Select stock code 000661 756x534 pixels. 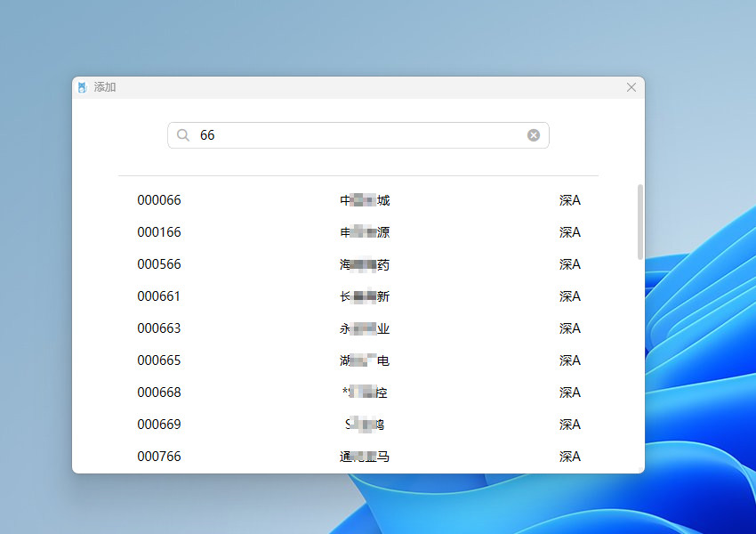click(159, 296)
